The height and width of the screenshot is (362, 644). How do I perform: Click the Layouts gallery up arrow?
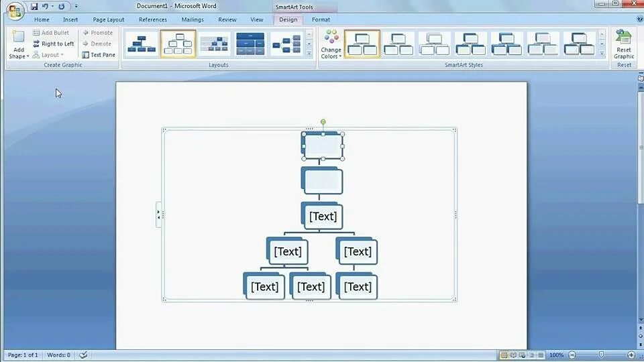pyautogui.click(x=309, y=34)
